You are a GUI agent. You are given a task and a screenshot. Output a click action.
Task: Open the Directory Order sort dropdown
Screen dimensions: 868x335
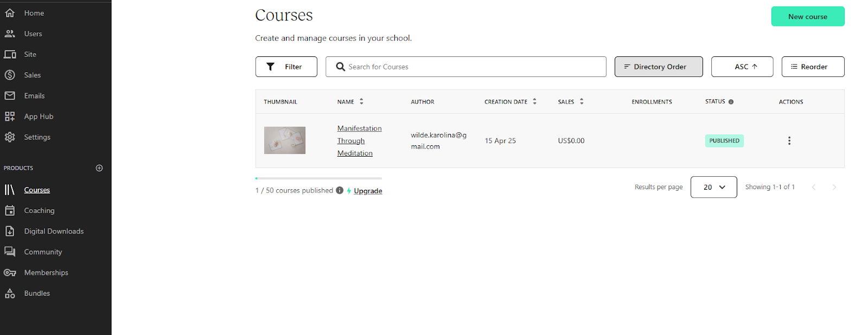[x=658, y=67]
